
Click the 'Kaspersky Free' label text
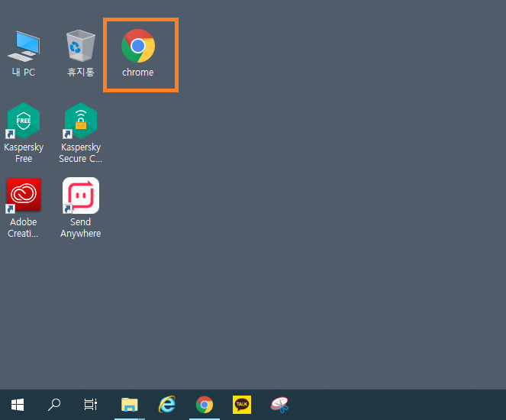[x=24, y=153]
